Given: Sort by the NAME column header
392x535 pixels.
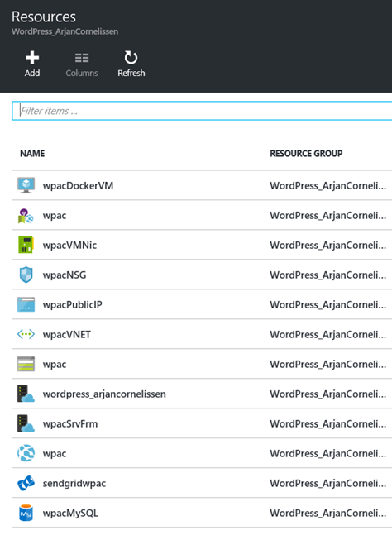Looking at the screenshot, I should tap(32, 154).
